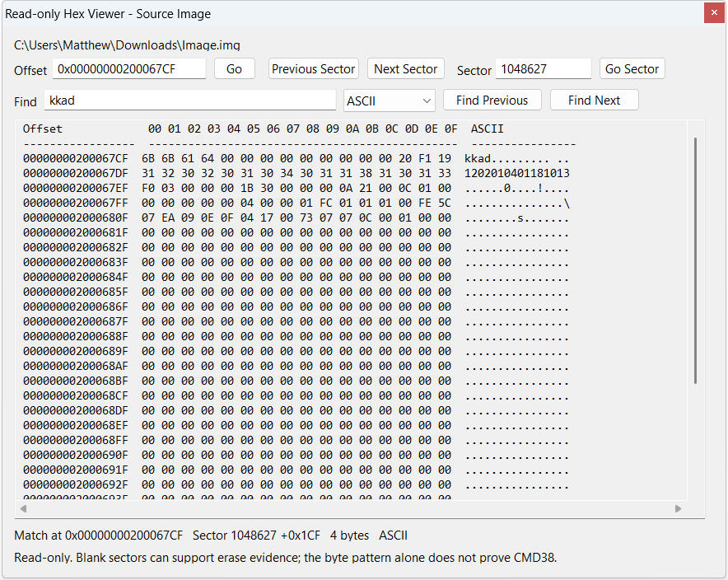This screenshot has height=580, width=728.
Task: Click hex byte F1 in first data row
Action: 425,158
